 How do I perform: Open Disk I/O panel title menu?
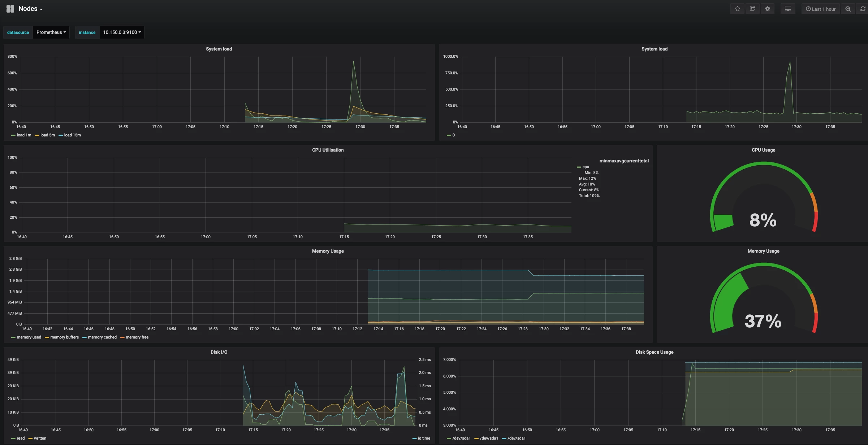(x=219, y=352)
